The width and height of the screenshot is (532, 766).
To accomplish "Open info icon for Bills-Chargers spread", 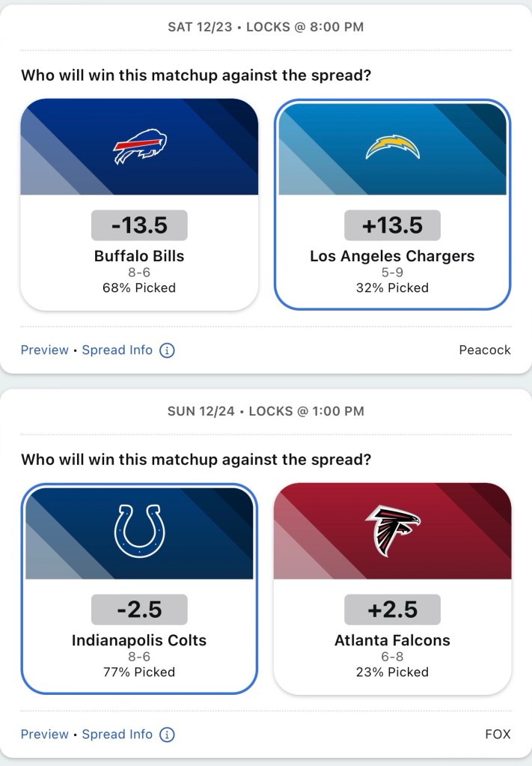I will [x=168, y=350].
